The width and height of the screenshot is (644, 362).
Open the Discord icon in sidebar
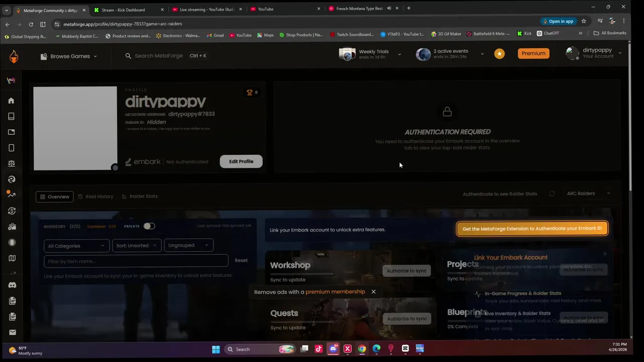[12, 285]
